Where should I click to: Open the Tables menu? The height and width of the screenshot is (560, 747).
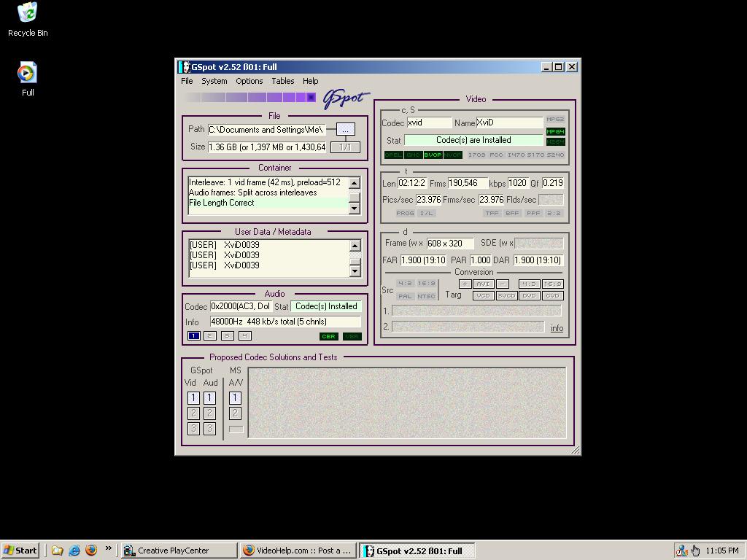(x=283, y=81)
